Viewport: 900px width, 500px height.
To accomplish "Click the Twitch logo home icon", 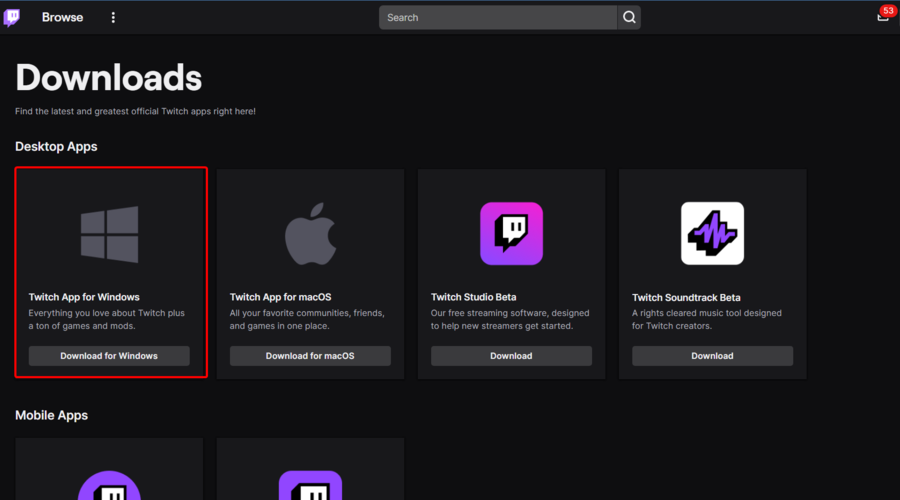I will [11, 17].
